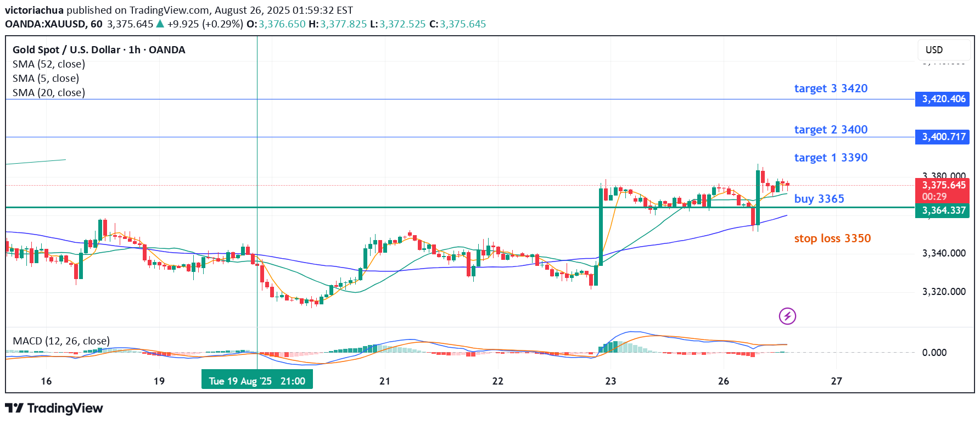Select the 'stop loss 3350' orange label
Image resolution: width=980 pixels, height=423 pixels.
tap(832, 238)
